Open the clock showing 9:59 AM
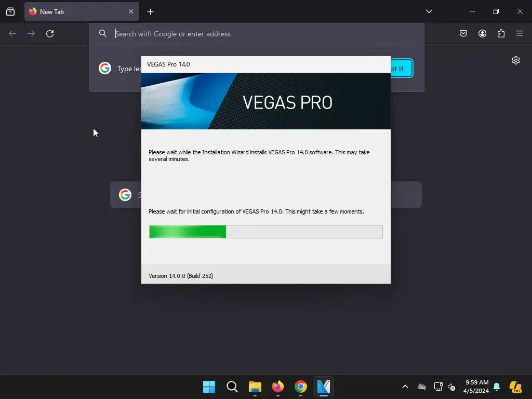This screenshot has height=399, width=532. click(476, 387)
